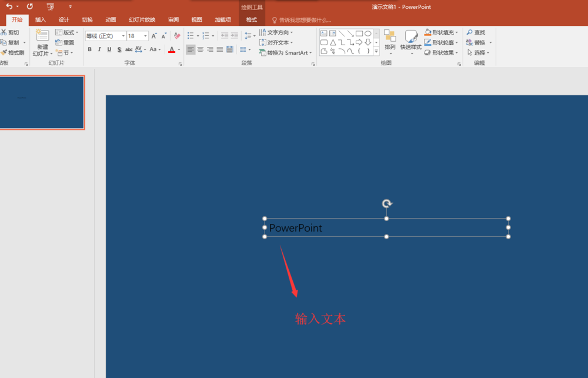Screen dimensions: 588x378
Task: Open Shape Outline (形状轮廓) color picker
Action: [441, 42]
